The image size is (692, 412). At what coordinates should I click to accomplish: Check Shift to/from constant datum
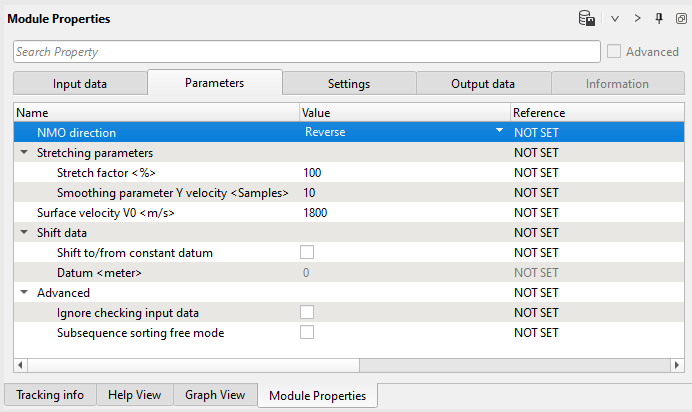(x=307, y=253)
